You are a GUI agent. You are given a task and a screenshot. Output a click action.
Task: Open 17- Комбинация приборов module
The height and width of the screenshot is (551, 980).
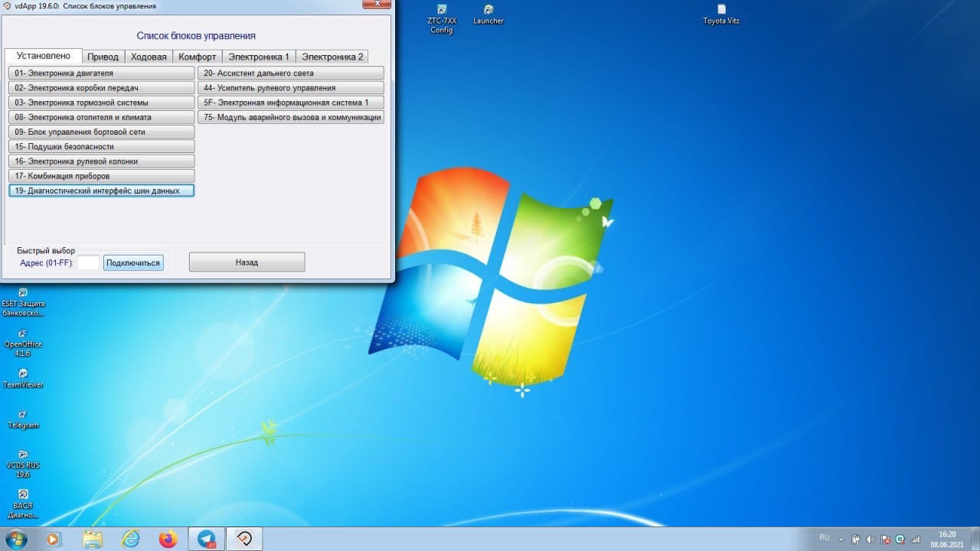coord(102,176)
